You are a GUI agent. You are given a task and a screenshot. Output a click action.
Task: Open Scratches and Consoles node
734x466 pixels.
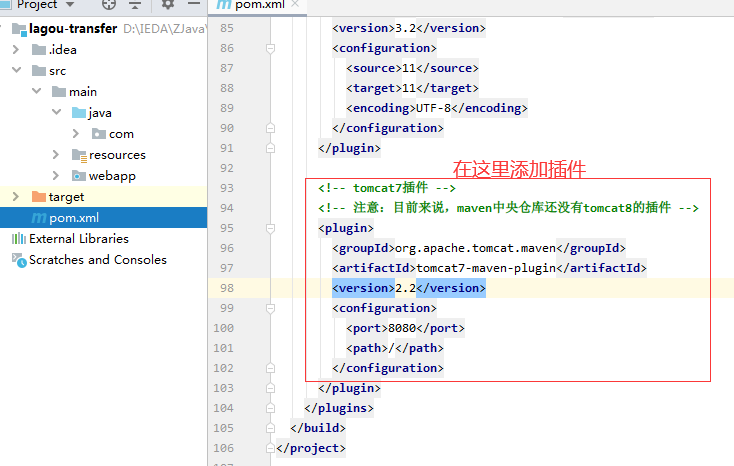coord(98,259)
